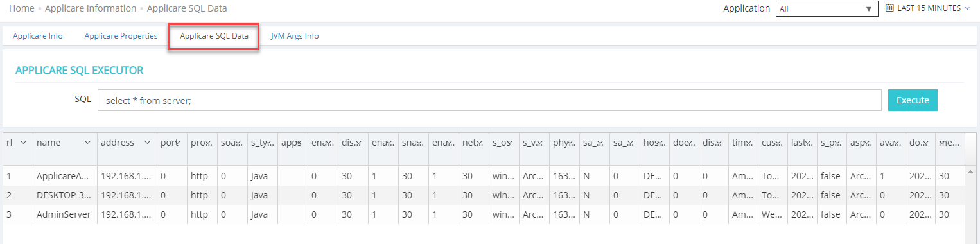This screenshot has height=244, width=980.
Task: Expand the Last 15 Minutes time range chevron
Action: pos(967,9)
